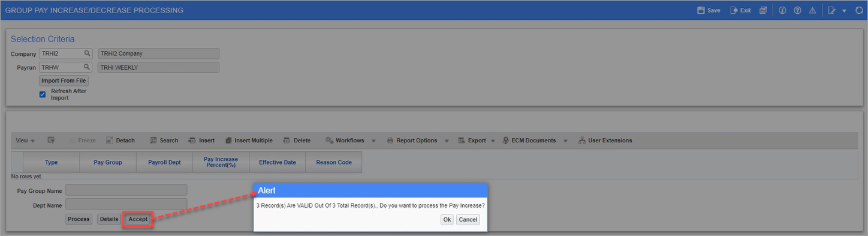Open the View dropdown menu
The width and height of the screenshot is (868, 236).
pos(25,141)
